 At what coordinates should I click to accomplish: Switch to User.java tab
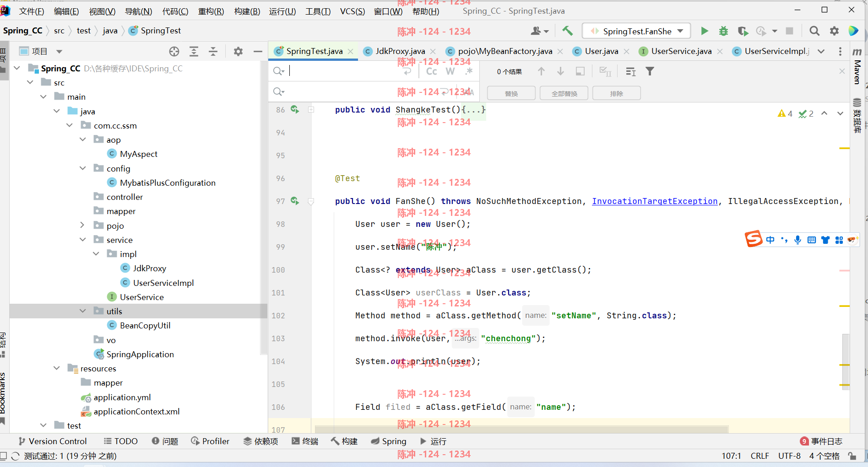[x=601, y=51]
